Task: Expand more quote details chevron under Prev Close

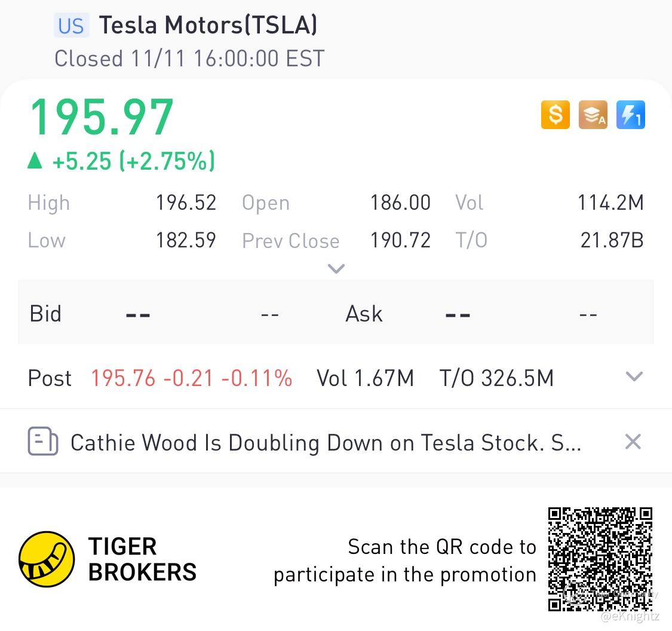Action: (x=336, y=269)
